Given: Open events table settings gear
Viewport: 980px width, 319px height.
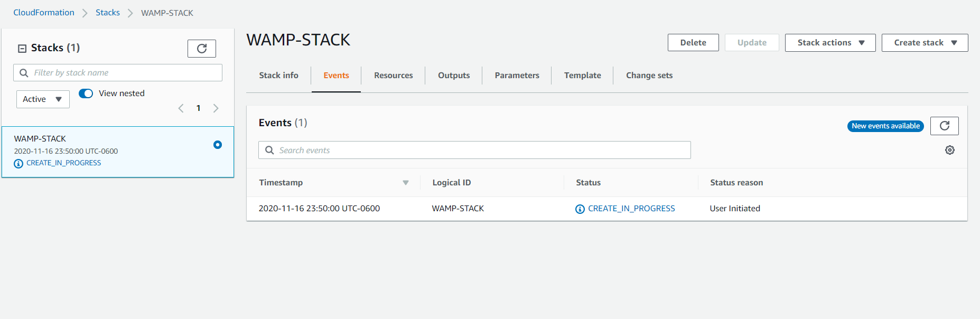Looking at the screenshot, I should (x=950, y=150).
